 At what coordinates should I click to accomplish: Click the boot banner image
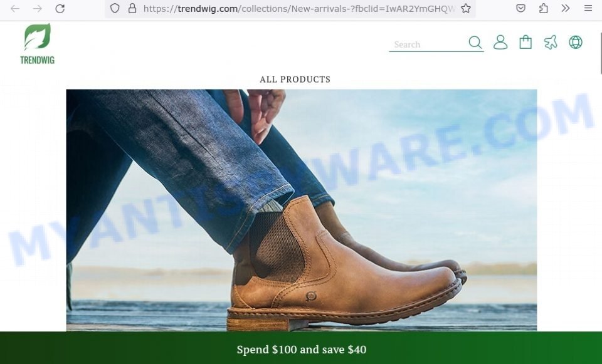click(x=302, y=210)
